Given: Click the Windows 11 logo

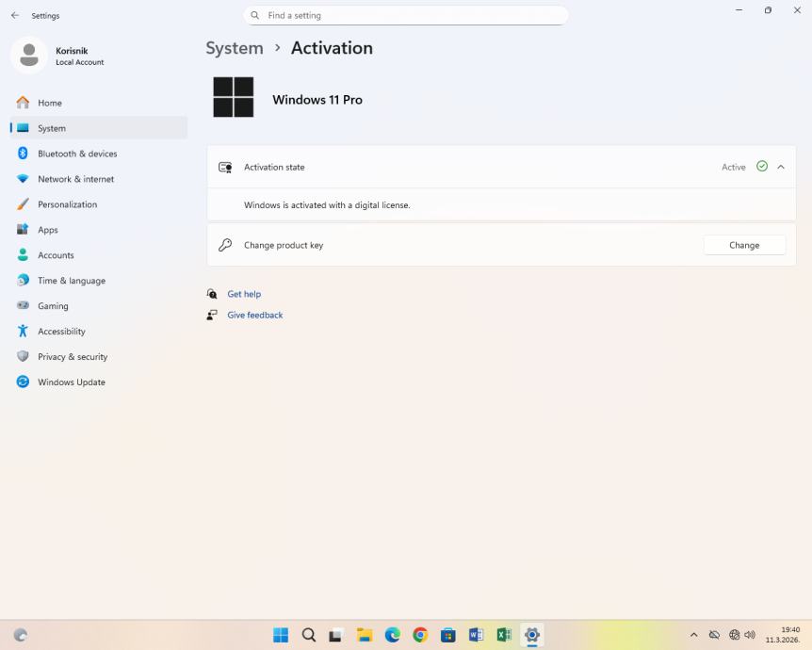Looking at the screenshot, I should point(234,97).
